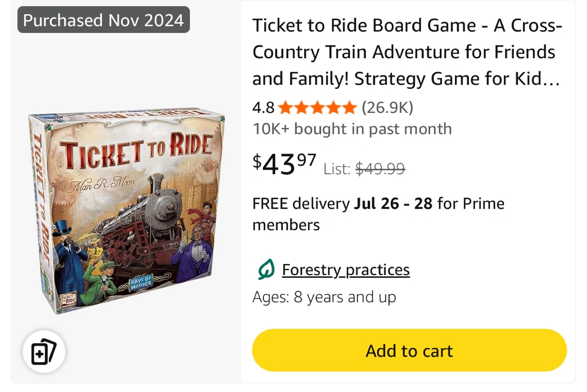This screenshot has height=392, width=587.
Task: Select the 4.8 rating number
Action: pos(263,108)
